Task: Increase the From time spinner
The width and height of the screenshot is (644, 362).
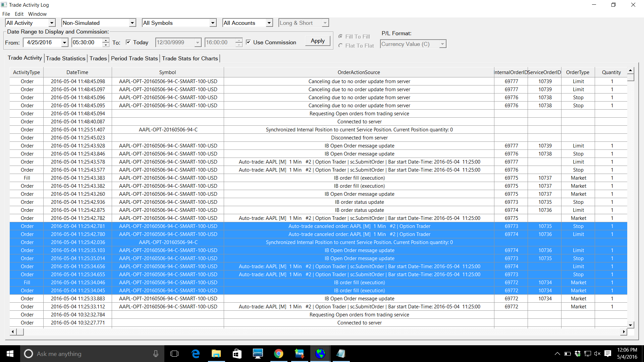Action: click(x=106, y=40)
